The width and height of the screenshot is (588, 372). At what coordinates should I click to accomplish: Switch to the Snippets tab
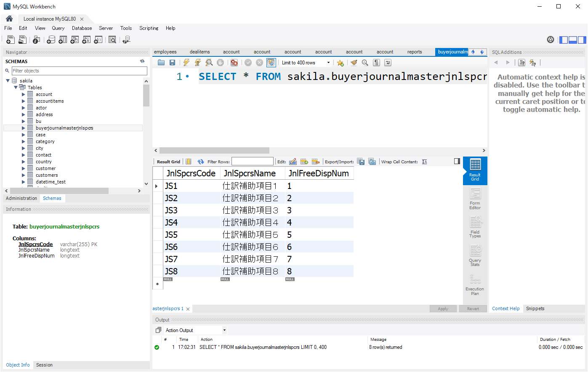click(x=535, y=308)
